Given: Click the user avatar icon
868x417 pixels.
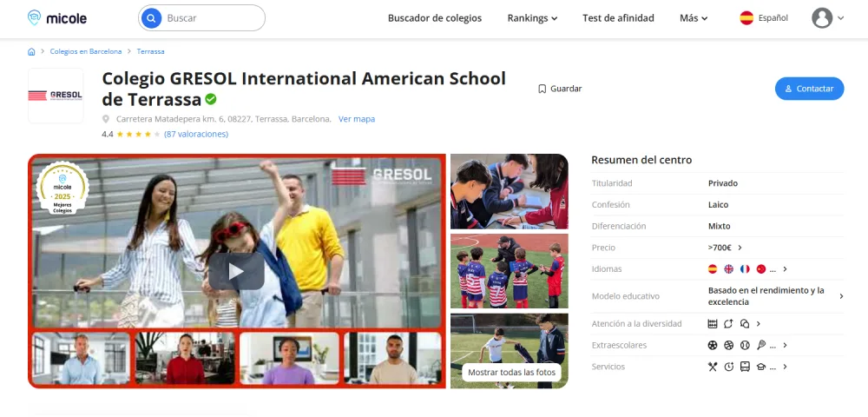Looking at the screenshot, I should 822,17.
